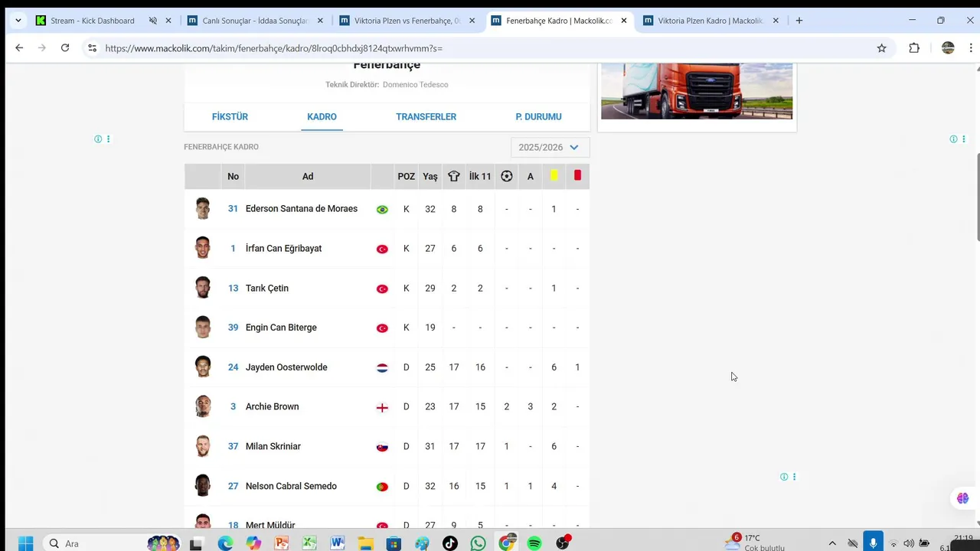Close the Canlı Sonuçlar browser tab
This screenshot has width=980, height=551.
point(320,21)
